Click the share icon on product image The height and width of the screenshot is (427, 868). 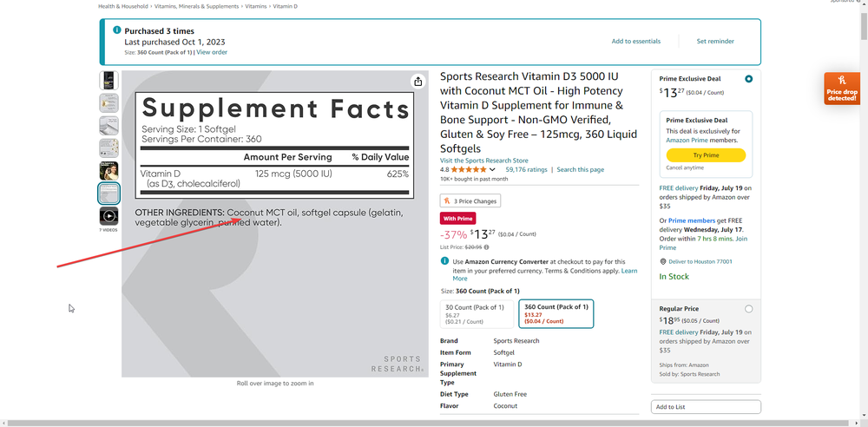point(418,82)
